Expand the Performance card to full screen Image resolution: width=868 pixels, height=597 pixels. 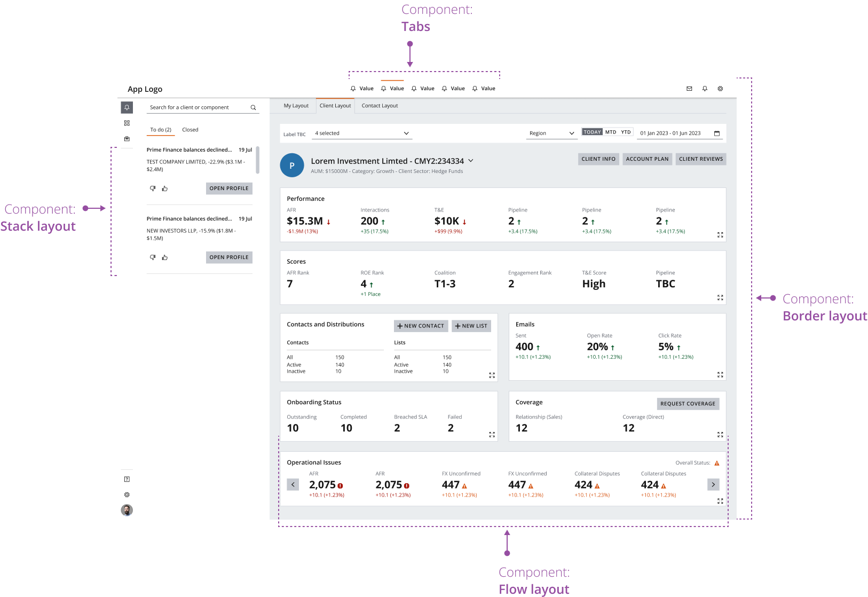pyautogui.click(x=720, y=235)
